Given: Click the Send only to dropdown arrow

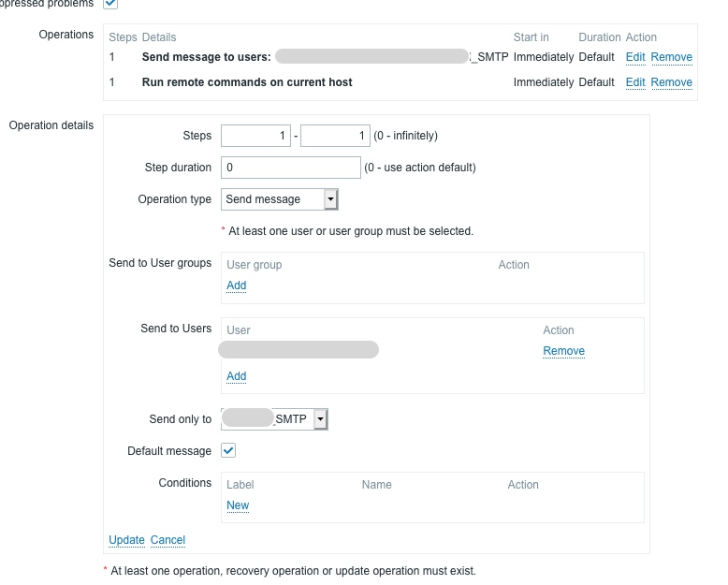Looking at the screenshot, I should click(x=321, y=419).
